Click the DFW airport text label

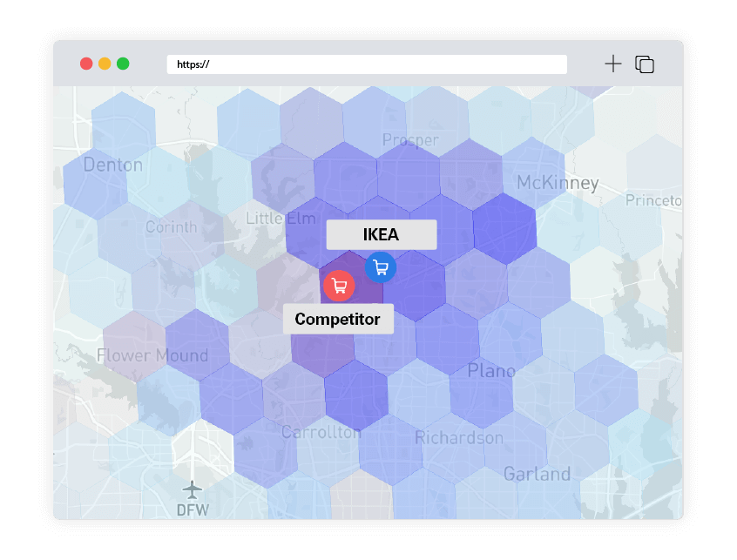[193, 510]
